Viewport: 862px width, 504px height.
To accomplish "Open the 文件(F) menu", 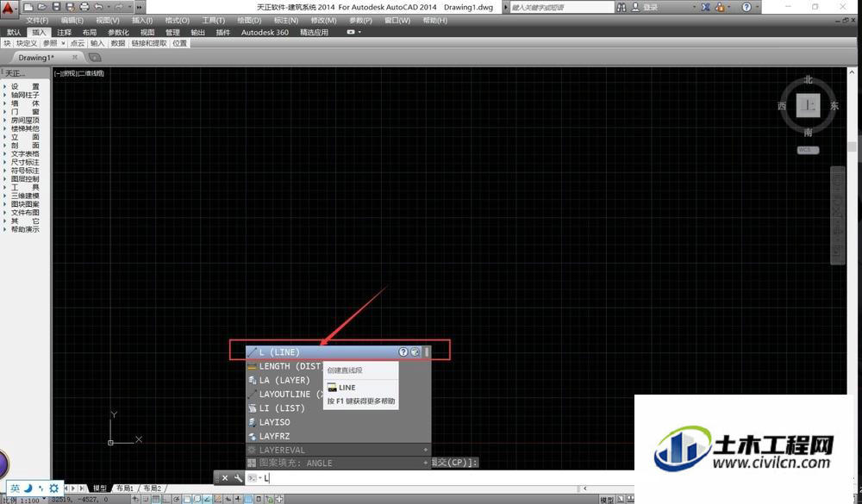I will click(37, 21).
